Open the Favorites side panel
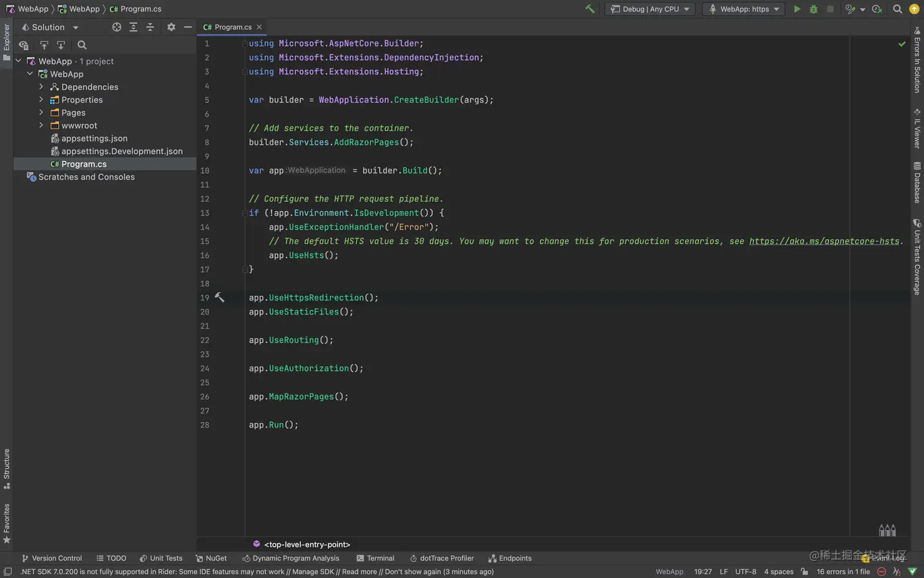924x578 pixels. (7, 524)
